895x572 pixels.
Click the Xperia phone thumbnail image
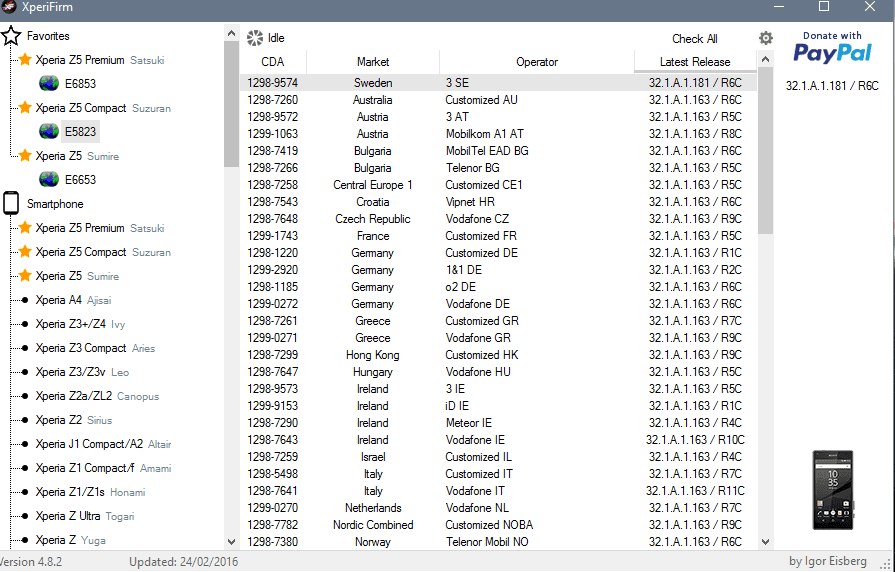point(833,490)
